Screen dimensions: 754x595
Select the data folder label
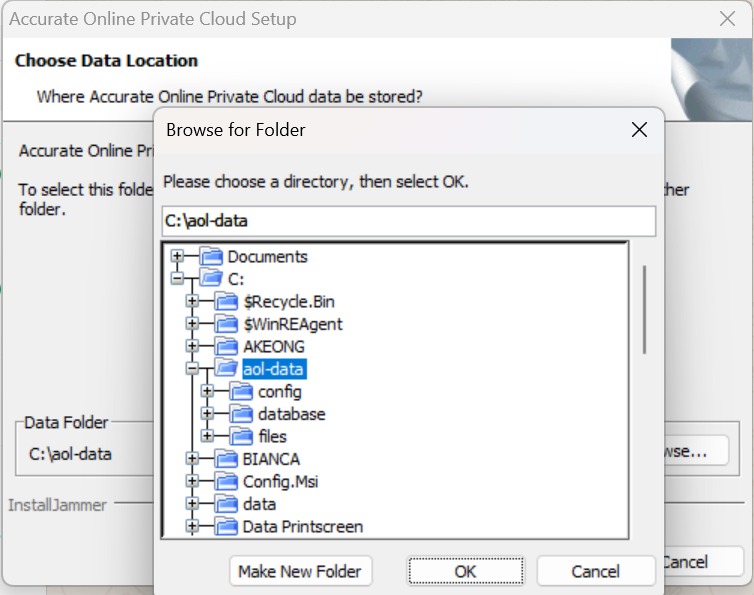pos(259,504)
